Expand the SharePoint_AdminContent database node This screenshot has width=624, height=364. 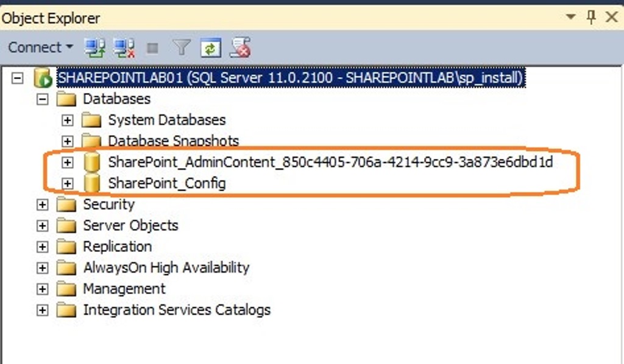click(x=68, y=163)
